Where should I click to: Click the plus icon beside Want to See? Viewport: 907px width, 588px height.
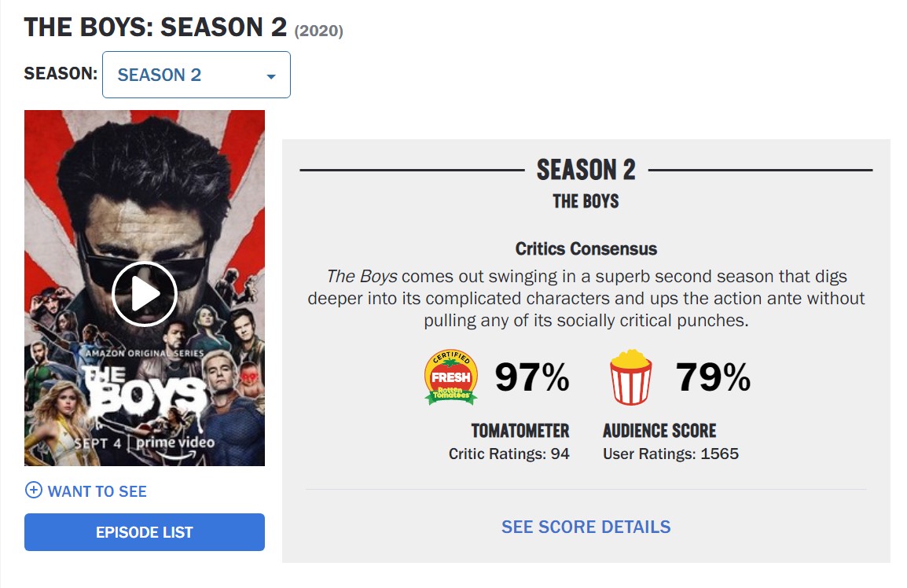click(34, 491)
